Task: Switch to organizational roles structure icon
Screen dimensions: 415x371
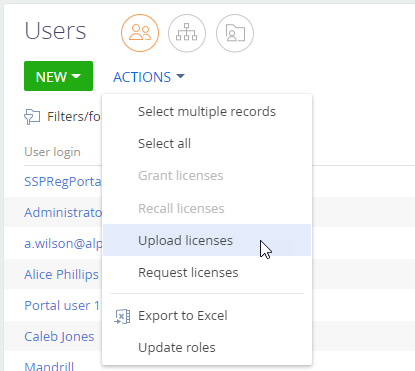Action: (187, 33)
